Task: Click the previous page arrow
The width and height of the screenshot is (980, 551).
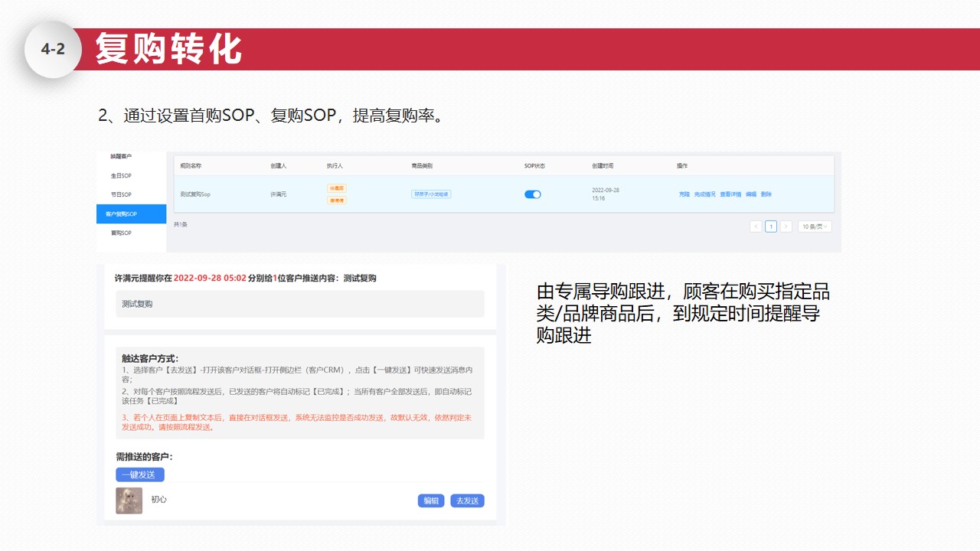Action: 756,227
